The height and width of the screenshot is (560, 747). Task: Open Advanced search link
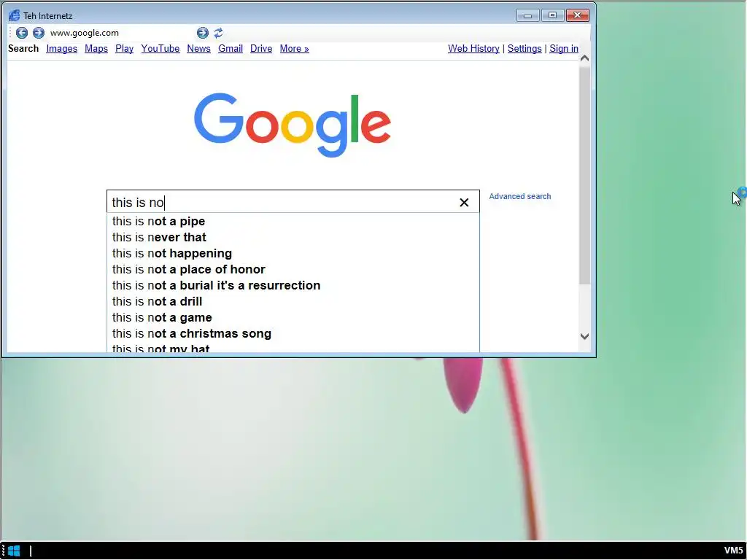(x=519, y=196)
